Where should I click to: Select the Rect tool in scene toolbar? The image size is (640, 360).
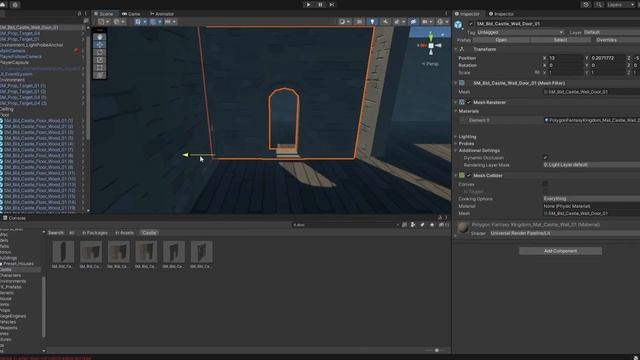click(x=100, y=67)
